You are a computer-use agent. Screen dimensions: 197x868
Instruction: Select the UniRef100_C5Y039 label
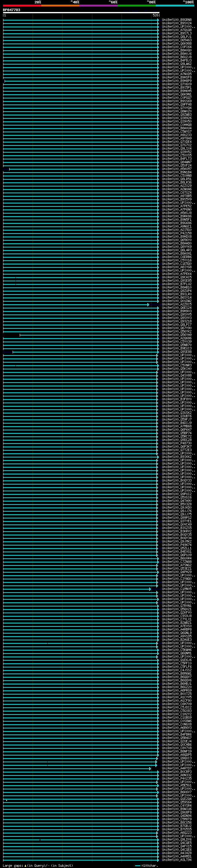point(177,341)
